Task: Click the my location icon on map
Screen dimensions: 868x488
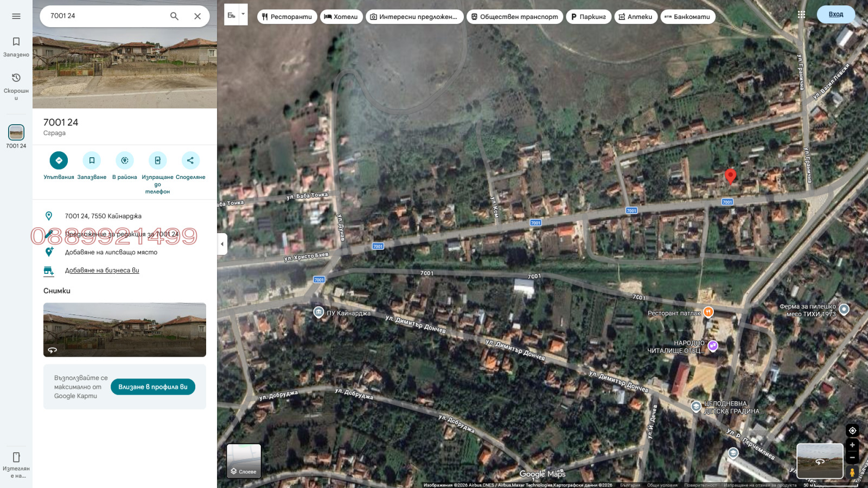Action: pyautogui.click(x=852, y=430)
